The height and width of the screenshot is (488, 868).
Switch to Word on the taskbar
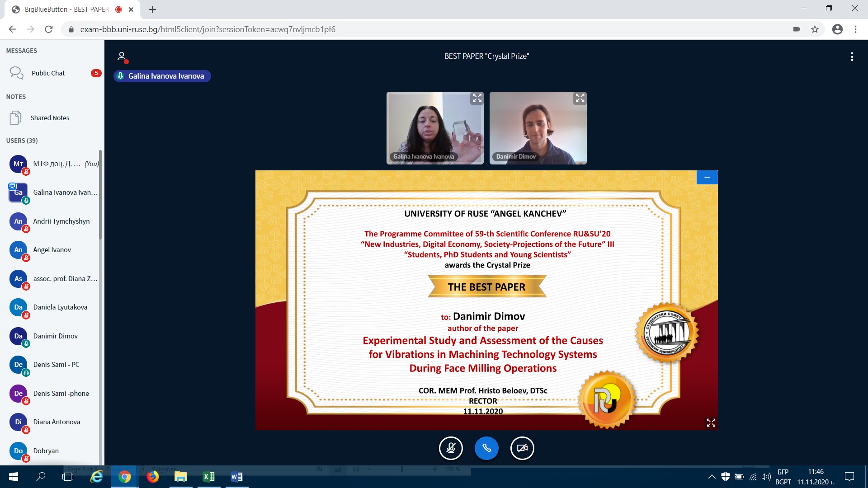[237, 477]
